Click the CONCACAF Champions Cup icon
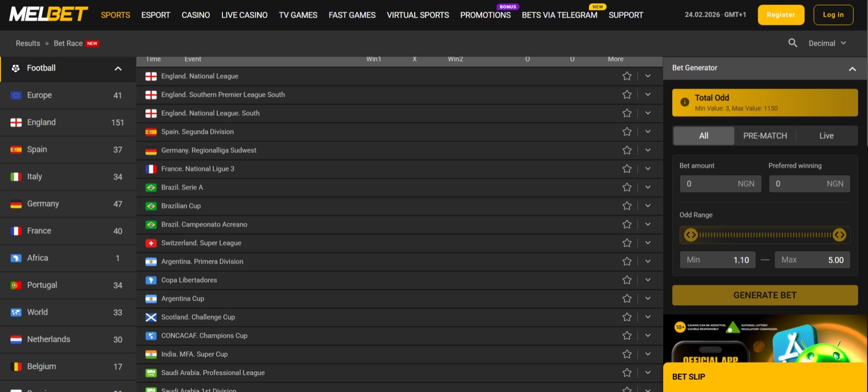This screenshot has width=868, height=392. tap(151, 336)
